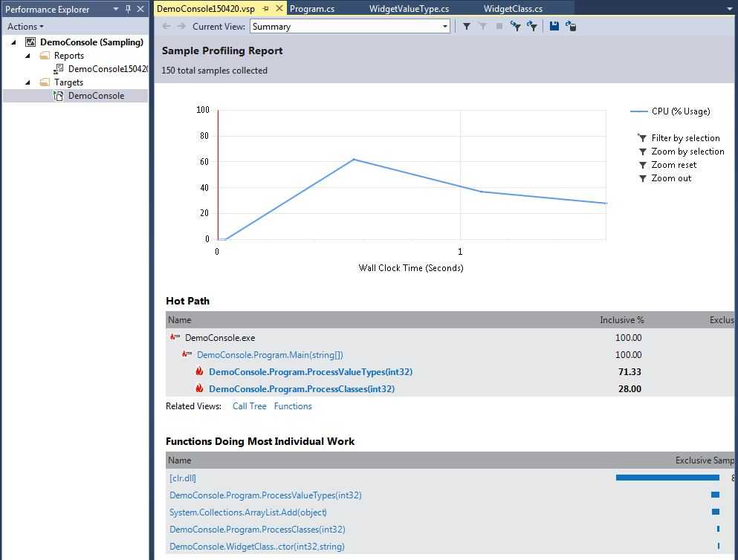Click the Inclusive % column header
The width and height of the screenshot is (738, 560).
[622, 320]
